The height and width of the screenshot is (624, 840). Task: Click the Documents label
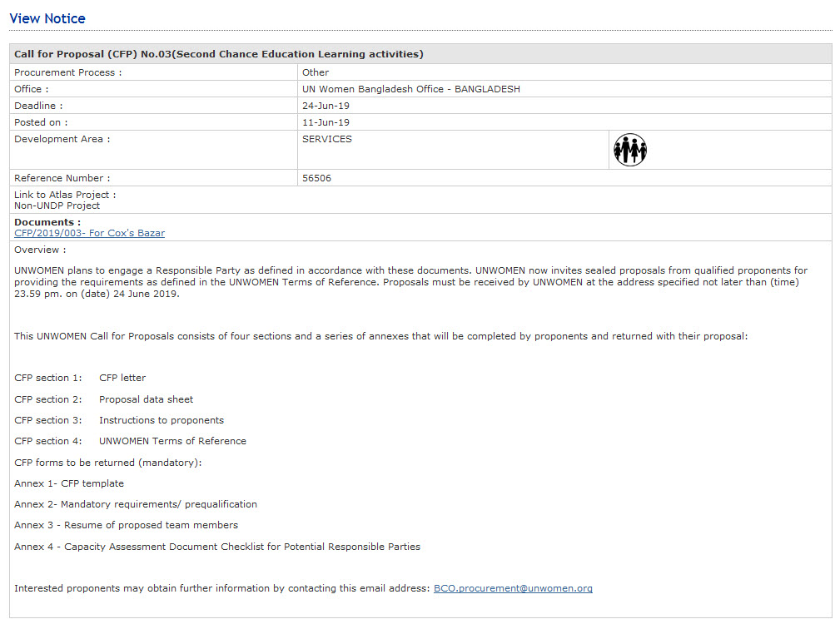(47, 222)
